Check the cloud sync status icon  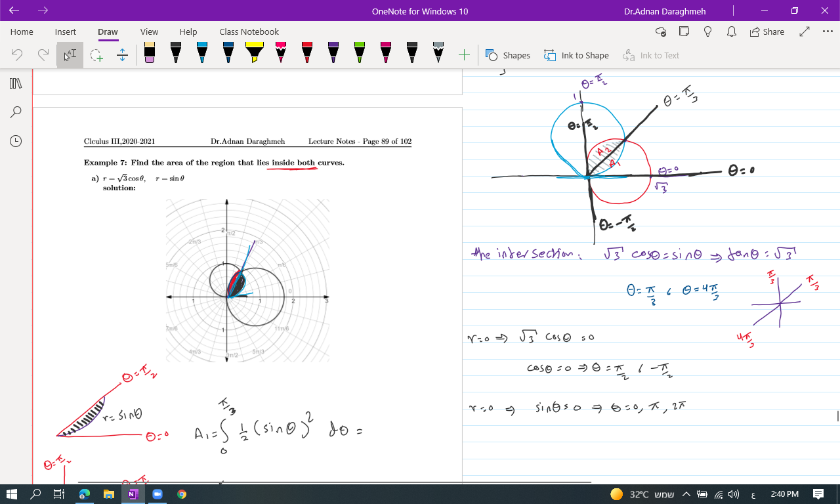(x=661, y=31)
